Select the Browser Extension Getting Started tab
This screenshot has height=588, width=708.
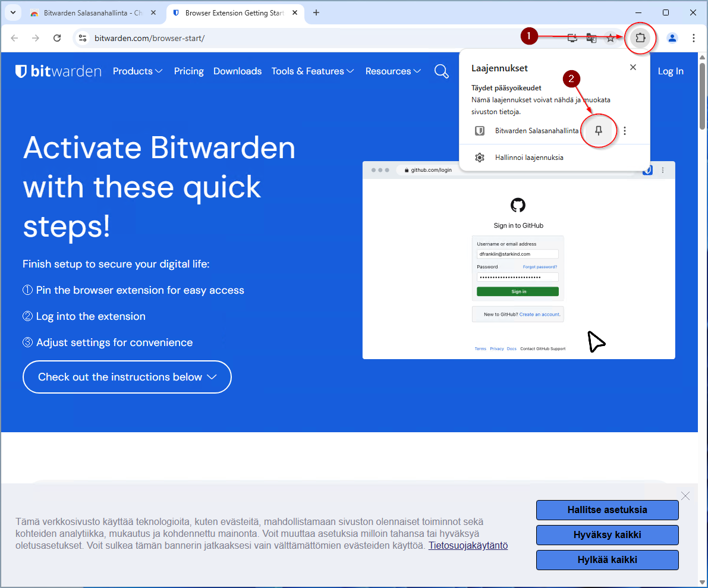pyautogui.click(x=235, y=13)
